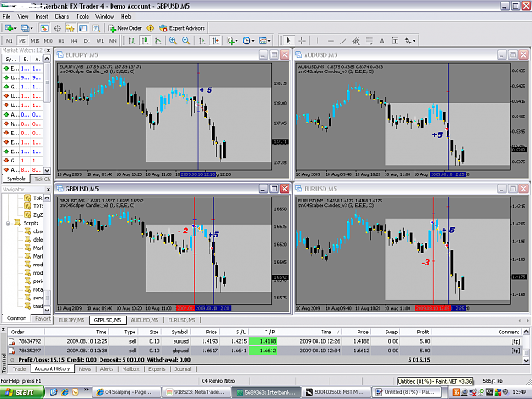The height and width of the screenshot is (399, 532).
Task: Toggle the Expert Advisors button
Action: [x=182, y=28]
